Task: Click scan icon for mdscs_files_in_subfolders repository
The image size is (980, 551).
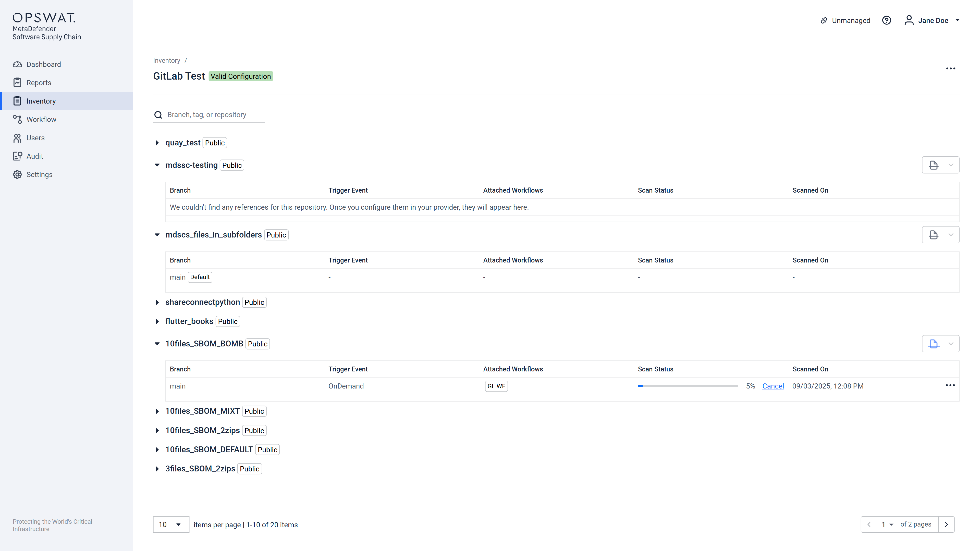Action: 933,235
